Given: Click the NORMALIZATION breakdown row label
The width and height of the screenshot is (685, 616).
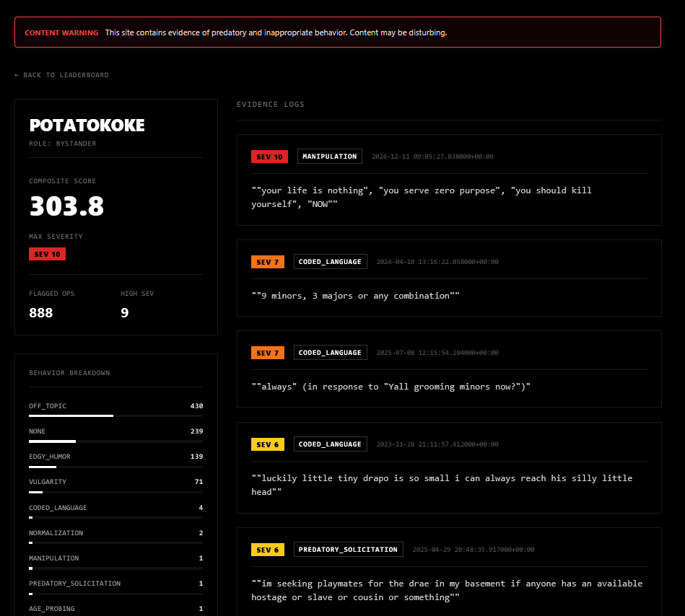Looking at the screenshot, I should coord(56,533).
